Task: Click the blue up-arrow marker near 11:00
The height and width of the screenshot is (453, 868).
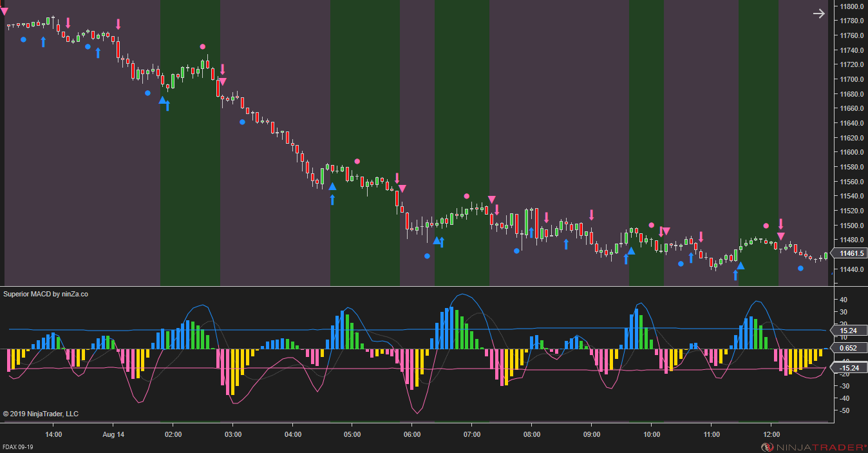Action: (736, 275)
